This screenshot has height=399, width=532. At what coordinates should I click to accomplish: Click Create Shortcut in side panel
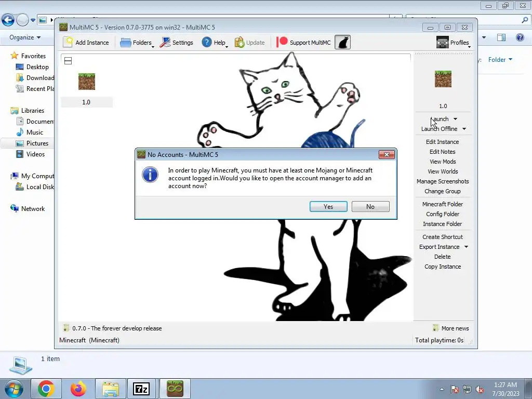pos(443,236)
